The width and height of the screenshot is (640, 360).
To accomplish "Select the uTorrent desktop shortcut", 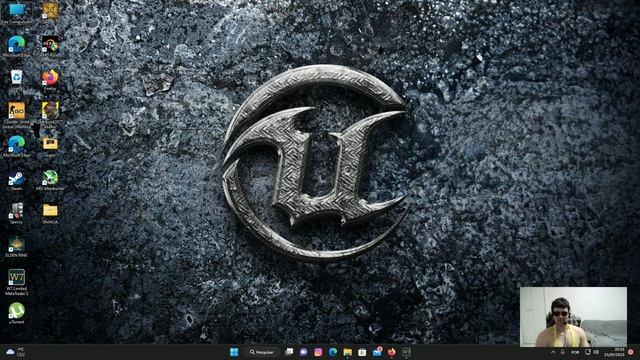I will click(x=16, y=313).
